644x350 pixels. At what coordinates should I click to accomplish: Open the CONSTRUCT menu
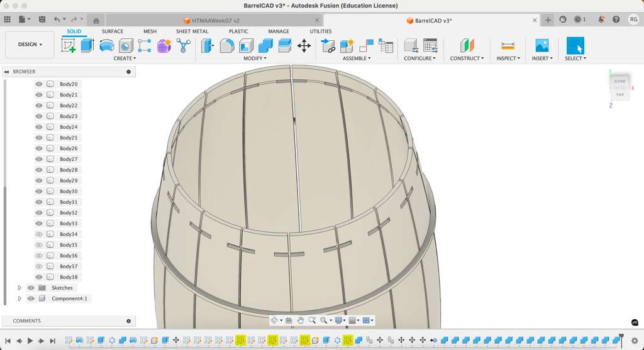coord(467,58)
